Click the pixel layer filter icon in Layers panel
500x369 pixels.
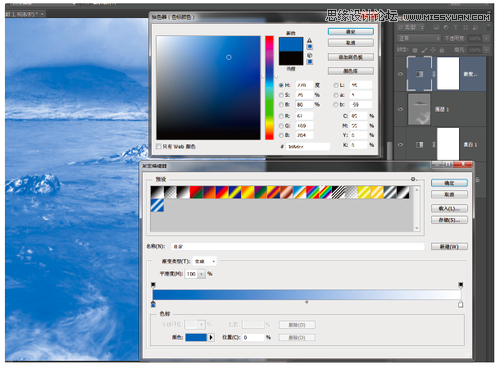436,27
